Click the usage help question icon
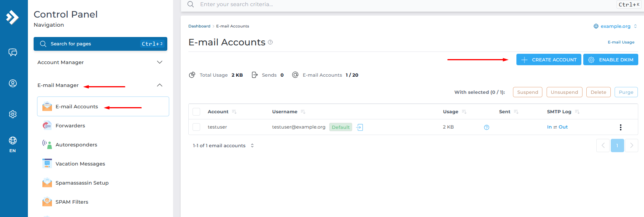The image size is (644, 217). [486, 127]
